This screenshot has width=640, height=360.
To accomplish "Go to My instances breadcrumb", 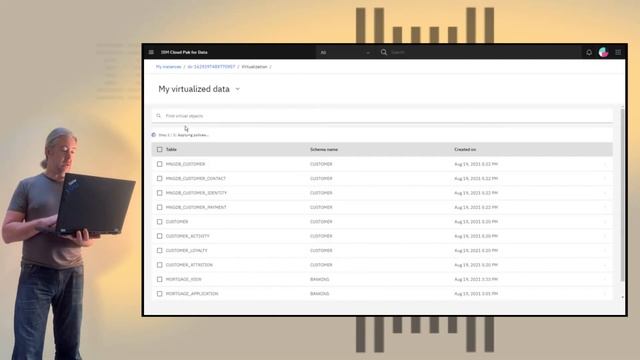I will pos(169,67).
